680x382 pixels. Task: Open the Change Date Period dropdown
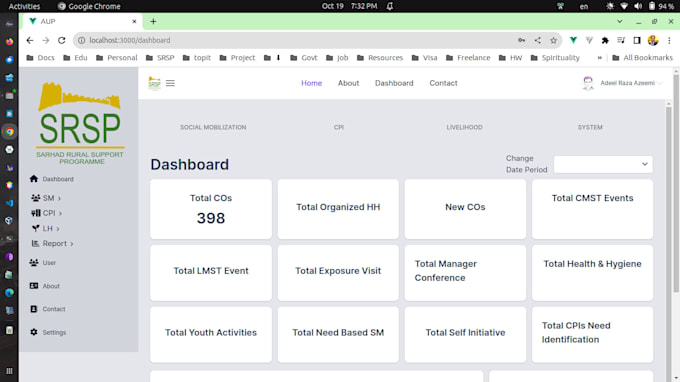pyautogui.click(x=603, y=164)
